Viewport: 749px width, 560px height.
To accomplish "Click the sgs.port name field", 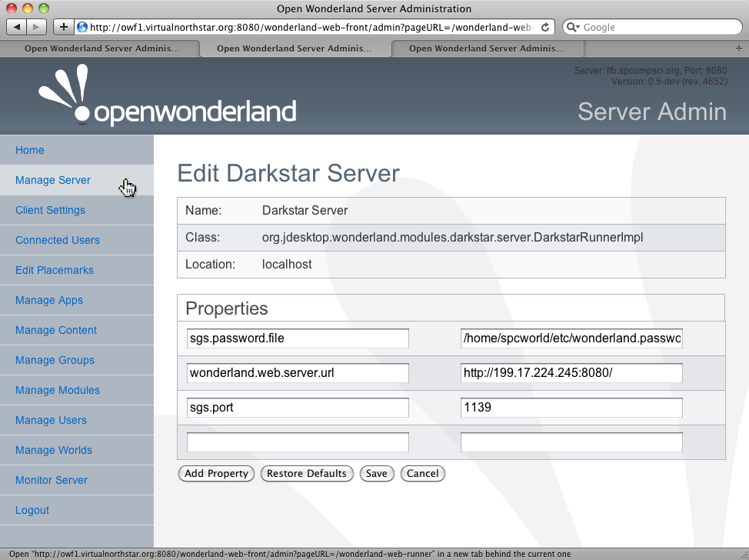I will pos(298,408).
